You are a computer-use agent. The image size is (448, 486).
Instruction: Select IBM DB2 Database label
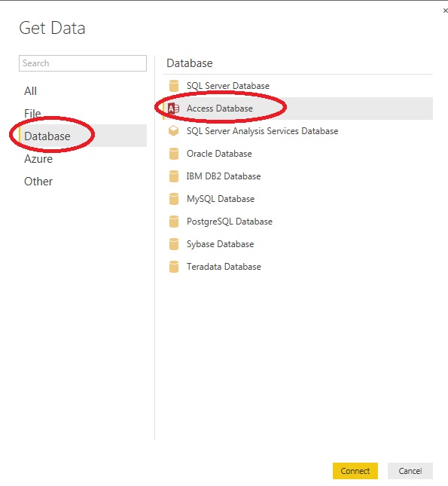pyautogui.click(x=224, y=176)
